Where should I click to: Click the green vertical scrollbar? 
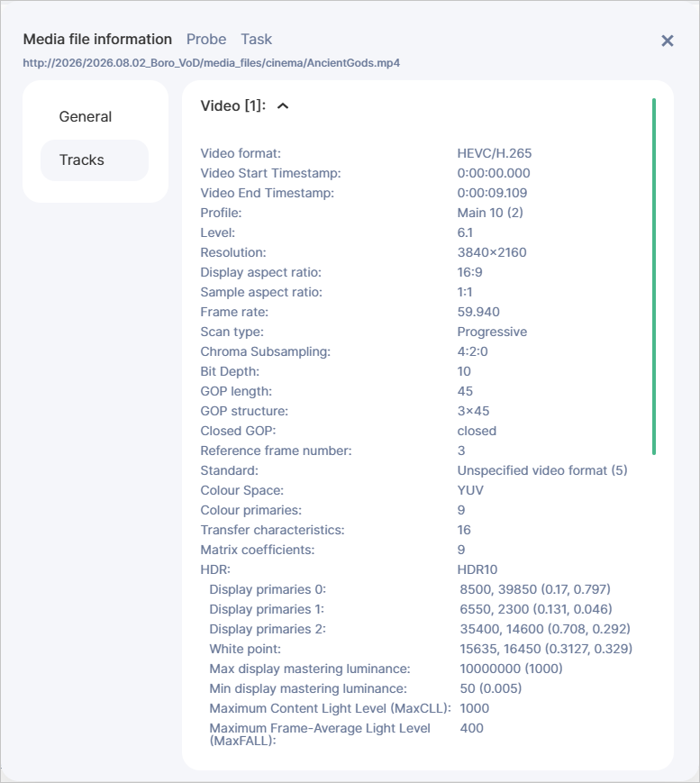click(653, 277)
